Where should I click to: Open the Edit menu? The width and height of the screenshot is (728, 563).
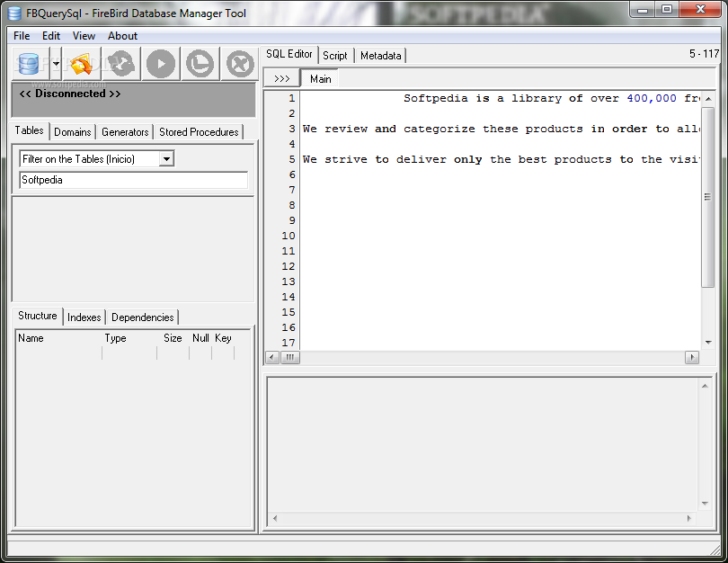51,36
